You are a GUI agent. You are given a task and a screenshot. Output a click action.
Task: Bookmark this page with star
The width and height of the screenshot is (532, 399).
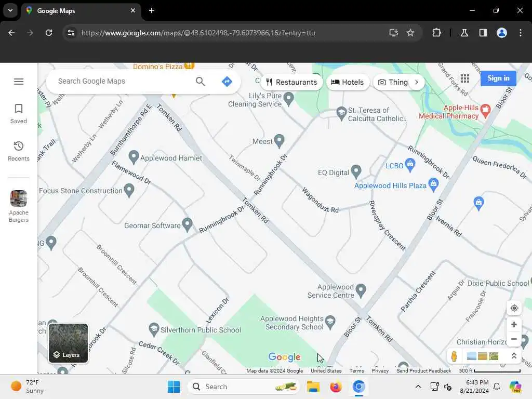pos(410,33)
